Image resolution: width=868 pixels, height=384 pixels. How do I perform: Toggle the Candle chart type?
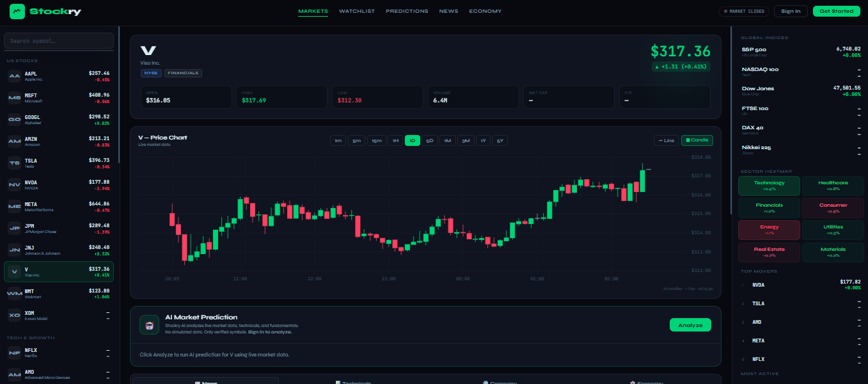pyautogui.click(x=697, y=140)
